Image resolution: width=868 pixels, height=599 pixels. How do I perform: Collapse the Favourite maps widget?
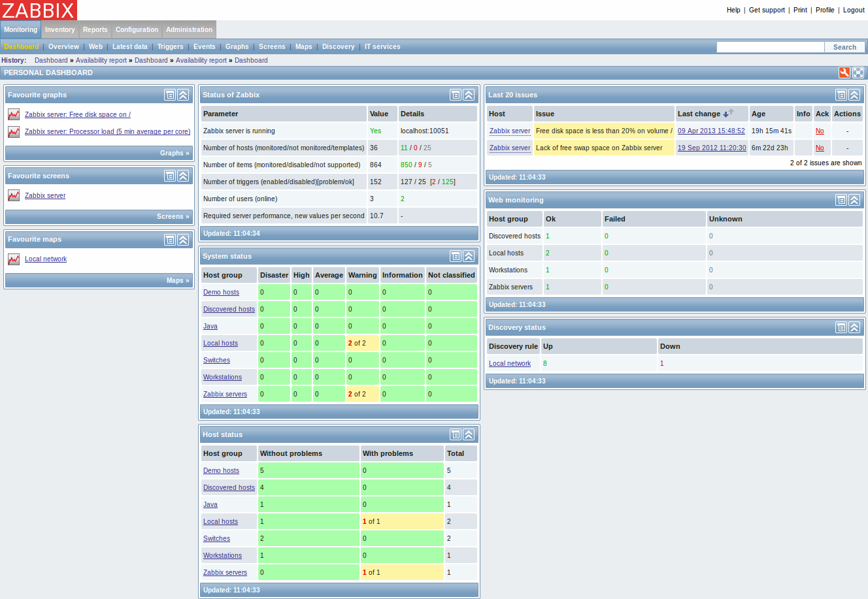pyautogui.click(x=183, y=240)
